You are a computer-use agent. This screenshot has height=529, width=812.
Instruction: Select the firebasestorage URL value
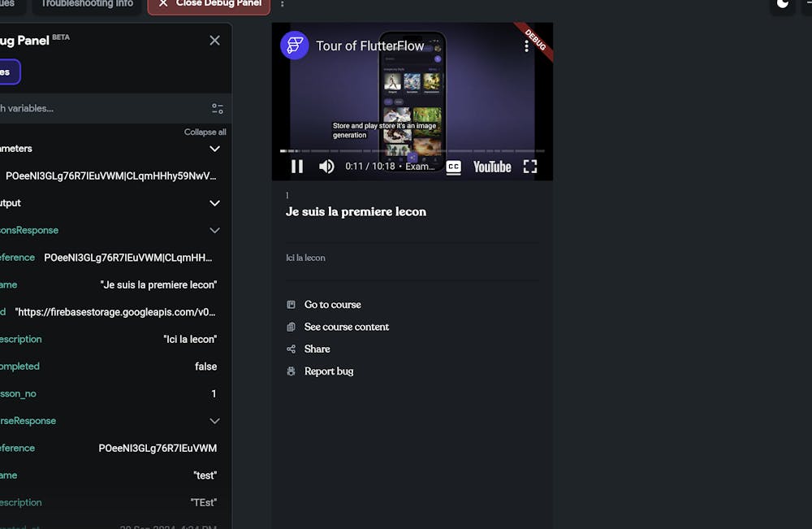click(115, 312)
